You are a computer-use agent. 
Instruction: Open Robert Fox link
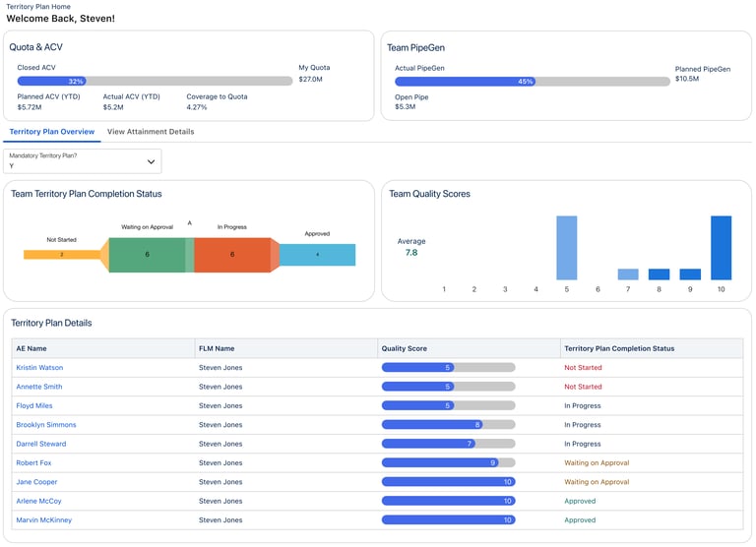click(x=33, y=462)
